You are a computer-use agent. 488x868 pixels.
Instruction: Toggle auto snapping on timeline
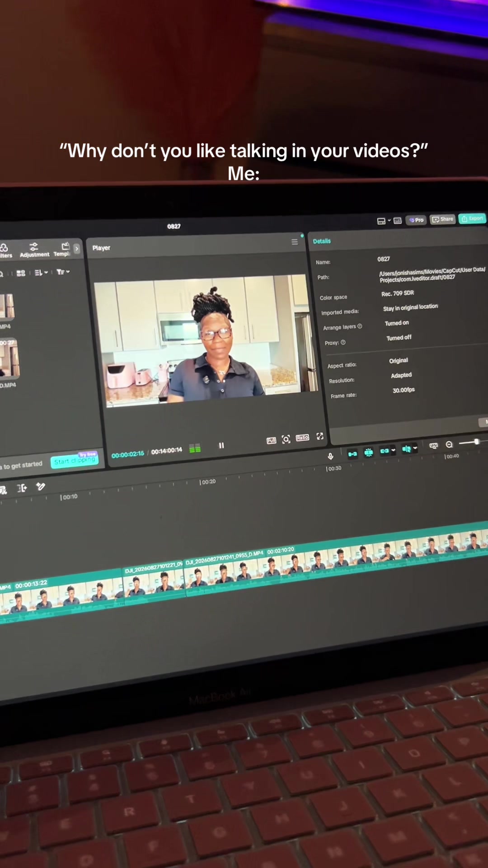pos(369,452)
